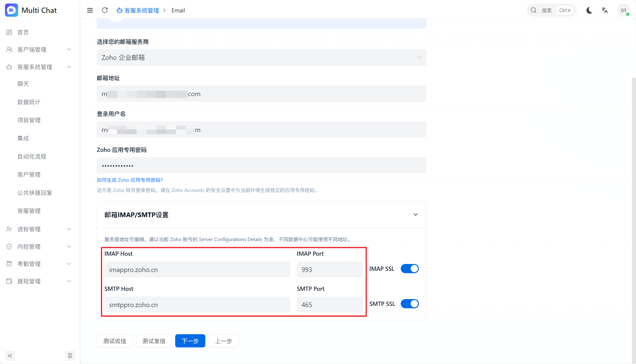Toggle the sidebar menu hamburger icon

coord(90,10)
